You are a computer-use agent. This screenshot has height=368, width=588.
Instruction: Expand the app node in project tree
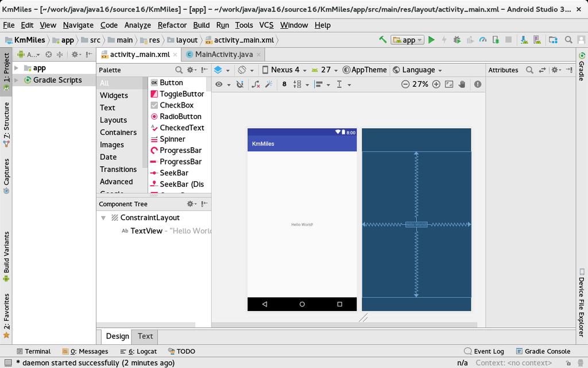(x=17, y=68)
